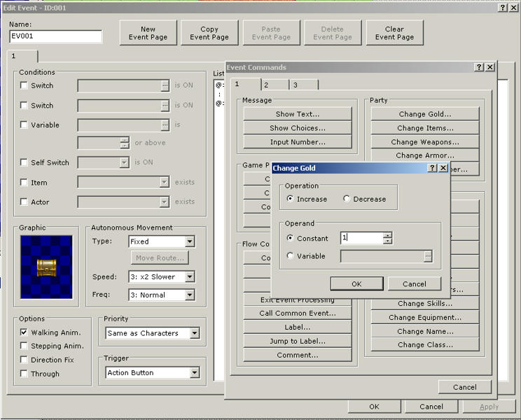Viewport: 521px width, 420px height.
Task: Click Clear Event Page button
Action: (x=395, y=33)
